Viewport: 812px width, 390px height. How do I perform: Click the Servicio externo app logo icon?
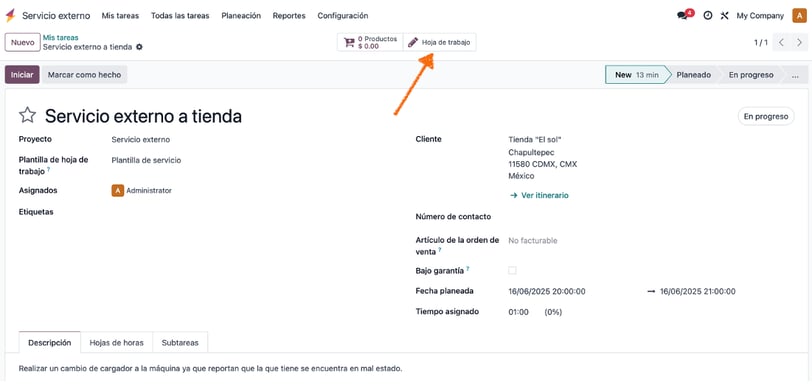click(10, 16)
